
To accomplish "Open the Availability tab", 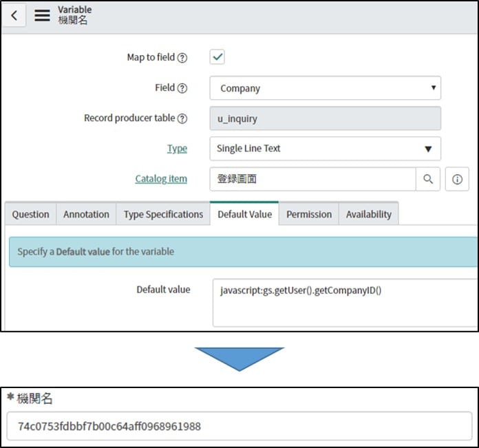I will [369, 215].
